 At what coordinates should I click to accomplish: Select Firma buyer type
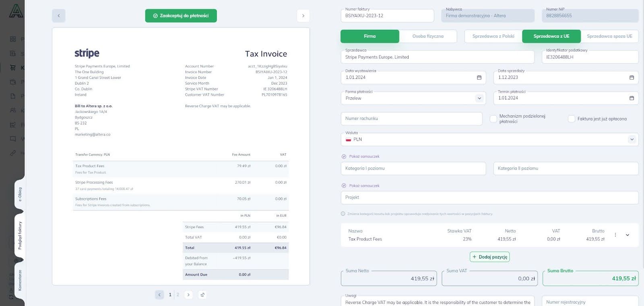370,36
